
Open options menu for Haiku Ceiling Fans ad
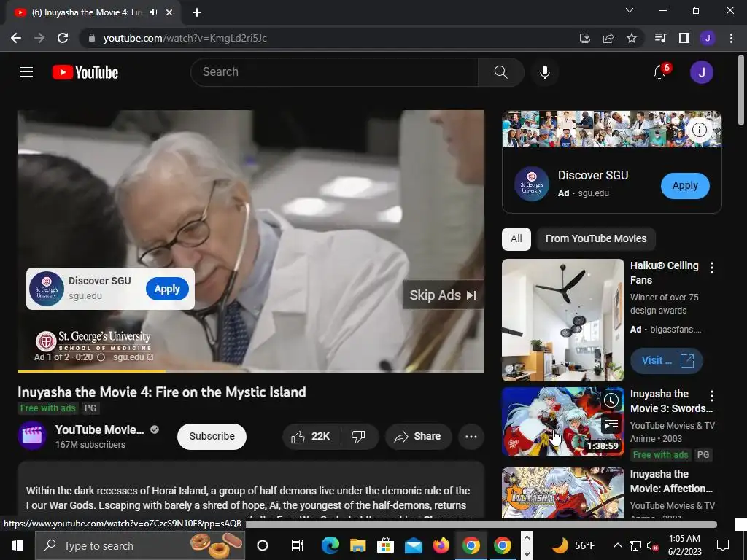coord(712,268)
